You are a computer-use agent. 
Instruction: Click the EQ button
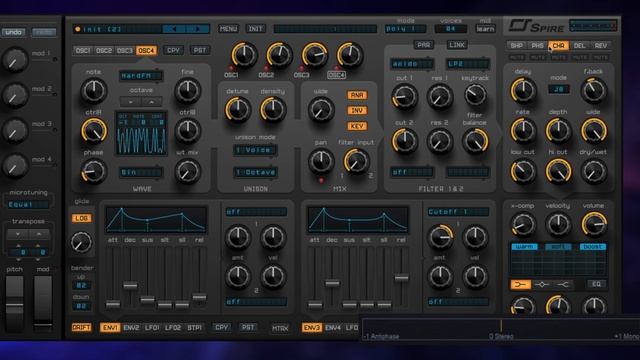tap(596, 284)
